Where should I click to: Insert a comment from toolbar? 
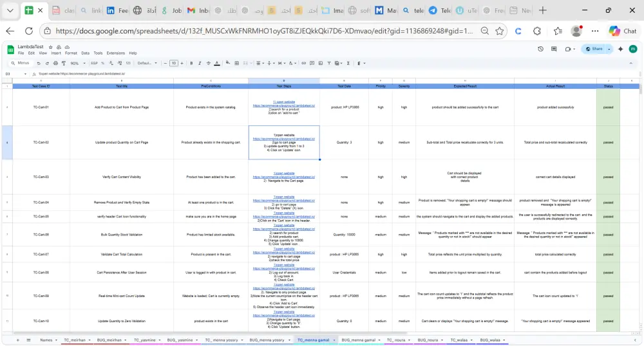[x=312, y=63]
